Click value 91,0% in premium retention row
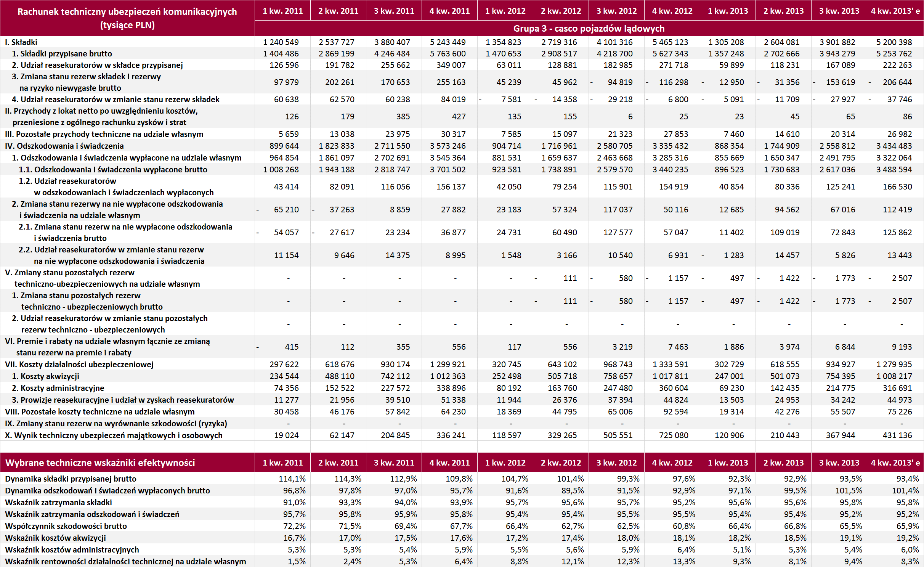 294,503
